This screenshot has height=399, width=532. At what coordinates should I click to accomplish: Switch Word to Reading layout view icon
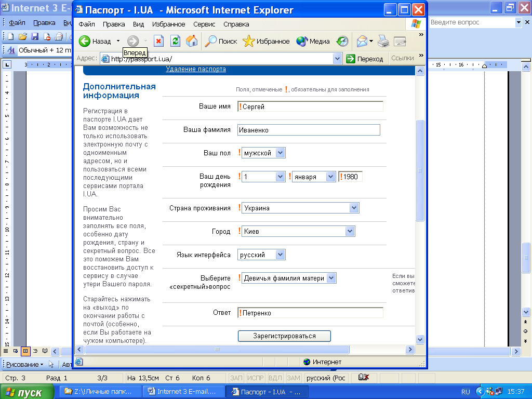pos(45,351)
